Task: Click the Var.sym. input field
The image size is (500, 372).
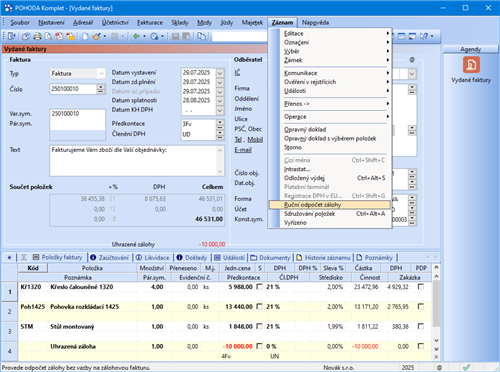Action: pyautogui.click(x=77, y=114)
